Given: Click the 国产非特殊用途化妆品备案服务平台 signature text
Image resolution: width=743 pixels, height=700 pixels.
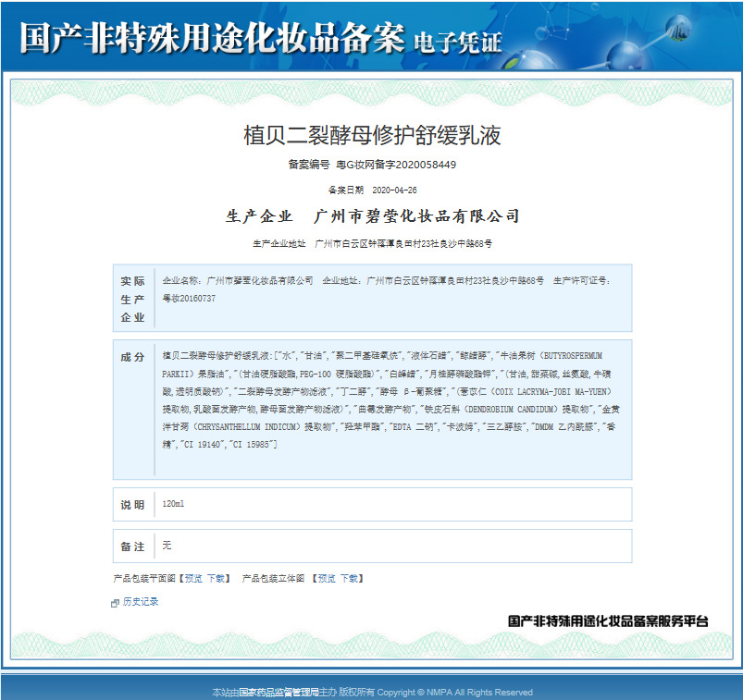Looking at the screenshot, I should pyautogui.click(x=609, y=620).
